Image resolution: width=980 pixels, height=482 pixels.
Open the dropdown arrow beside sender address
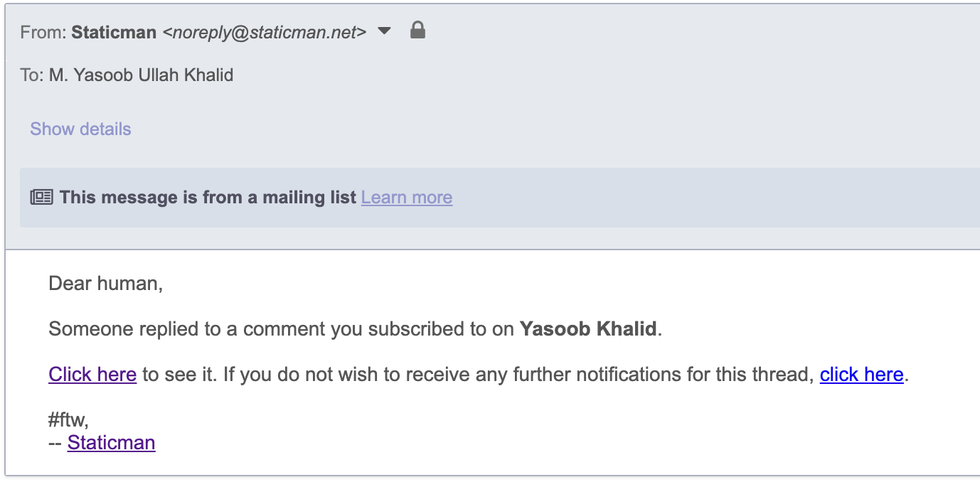point(384,31)
